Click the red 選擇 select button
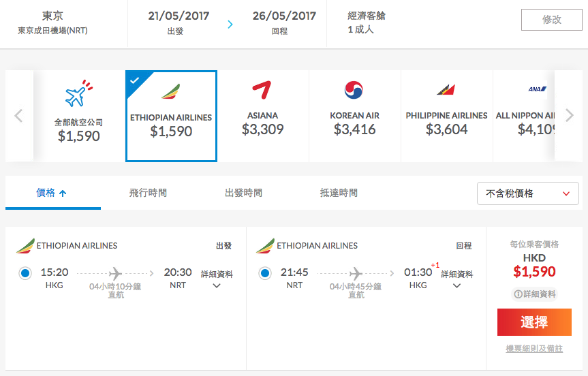588x376 pixels. [x=534, y=322]
